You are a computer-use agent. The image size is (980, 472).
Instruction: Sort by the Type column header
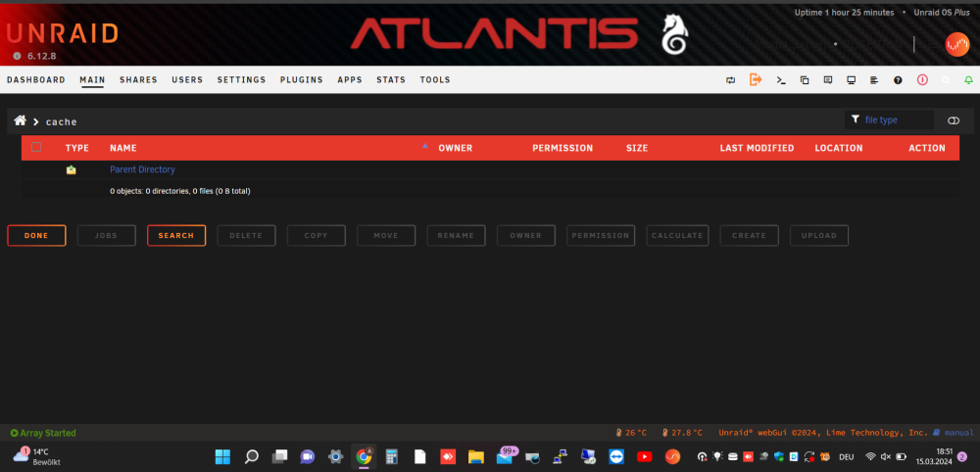click(x=77, y=148)
